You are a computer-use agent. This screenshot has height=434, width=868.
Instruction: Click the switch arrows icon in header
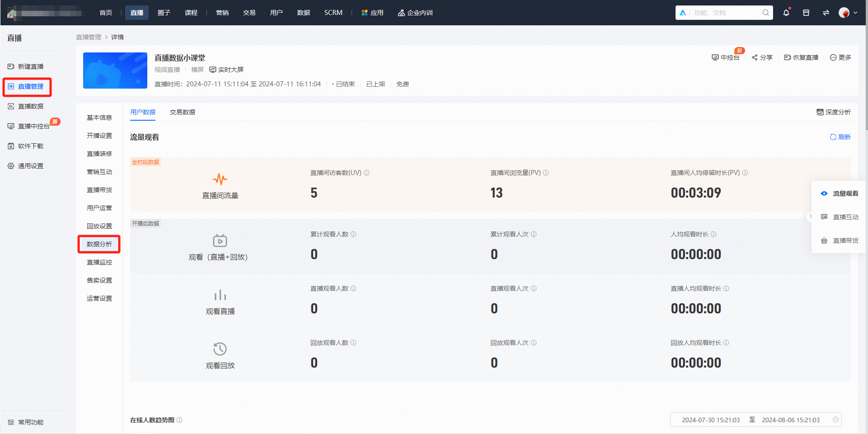click(826, 13)
